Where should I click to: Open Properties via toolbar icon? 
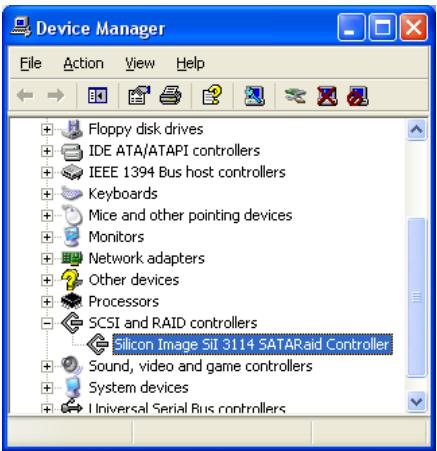pos(139,96)
